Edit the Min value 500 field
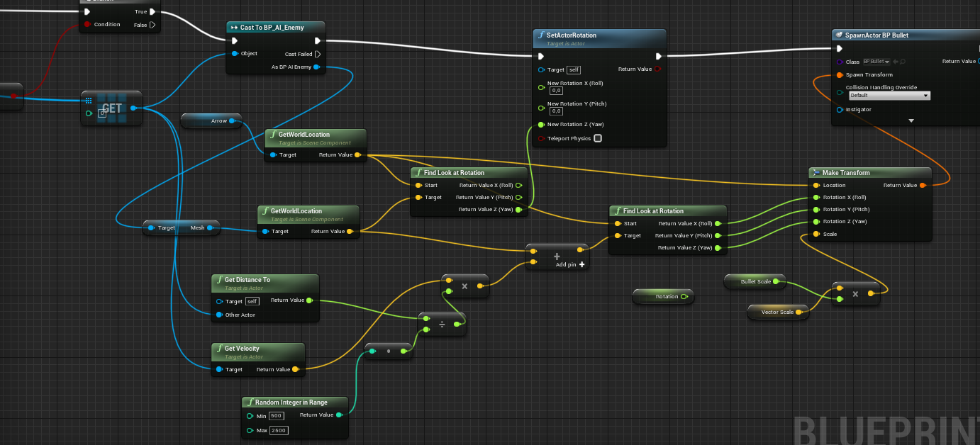This screenshot has height=445, width=980. [277, 416]
